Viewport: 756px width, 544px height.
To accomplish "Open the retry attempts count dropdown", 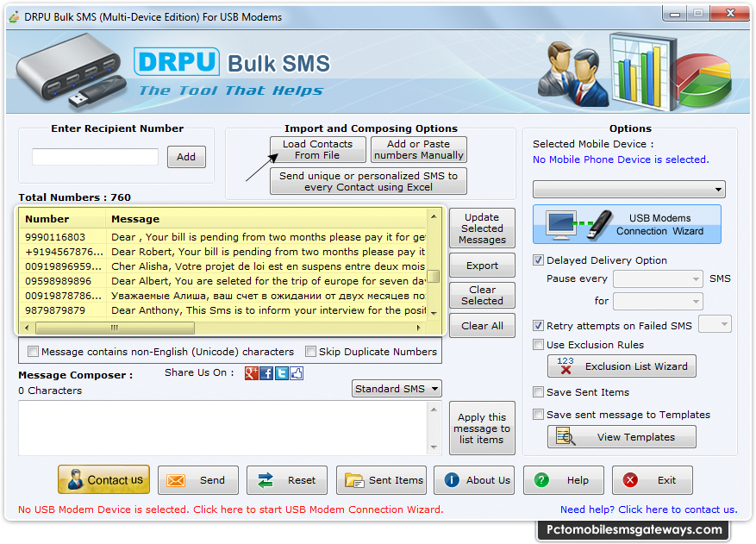I will 715,324.
